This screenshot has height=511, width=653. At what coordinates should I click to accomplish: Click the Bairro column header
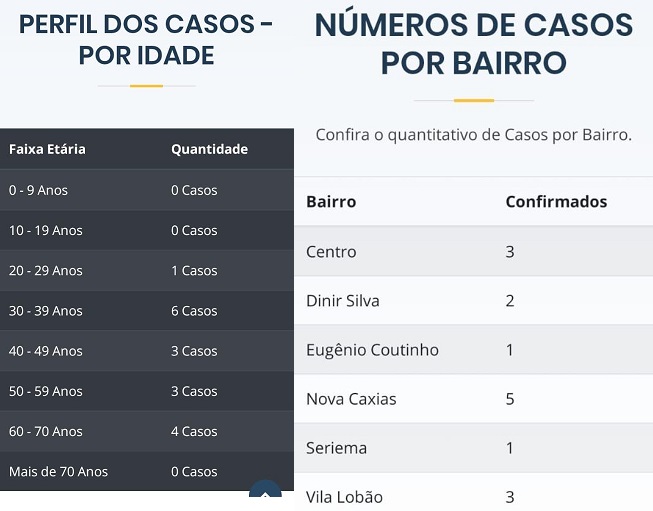click(x=331, y=202)
